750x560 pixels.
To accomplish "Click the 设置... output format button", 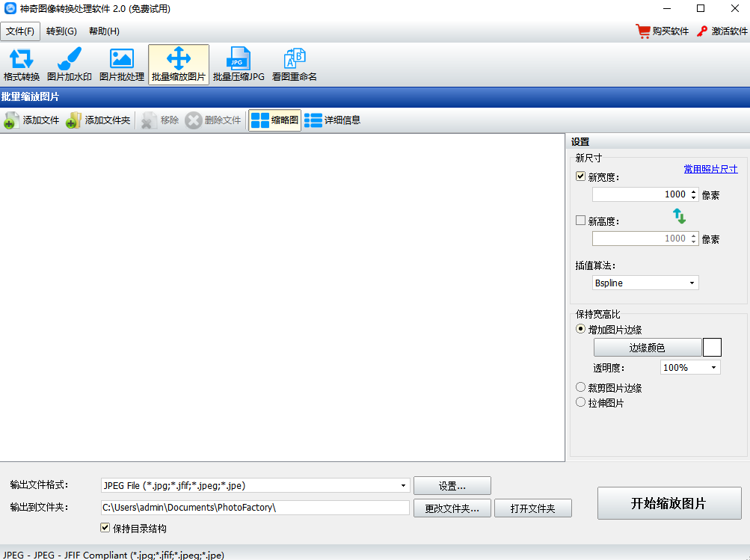I will point(452,486).
